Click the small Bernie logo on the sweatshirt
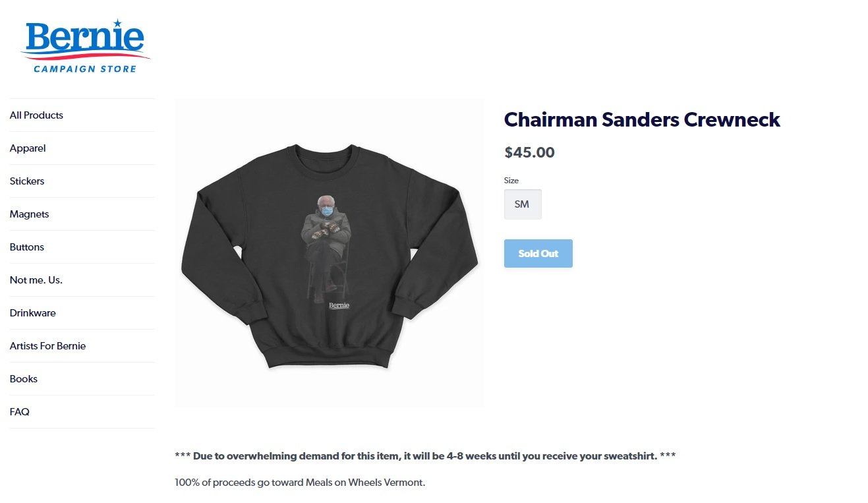The height and width of the screenshot is (503, 868). [x=339, y=305]
